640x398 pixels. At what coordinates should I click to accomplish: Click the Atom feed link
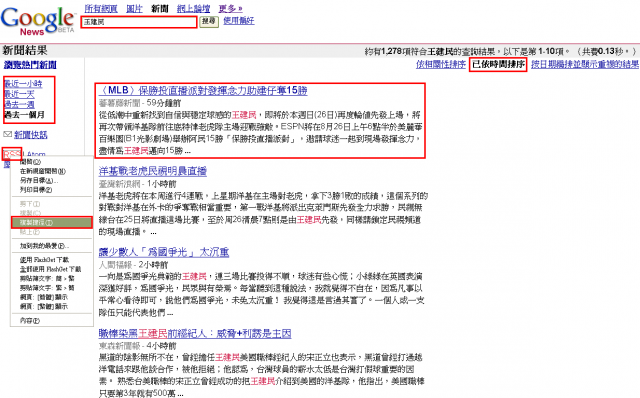point(36,154)
